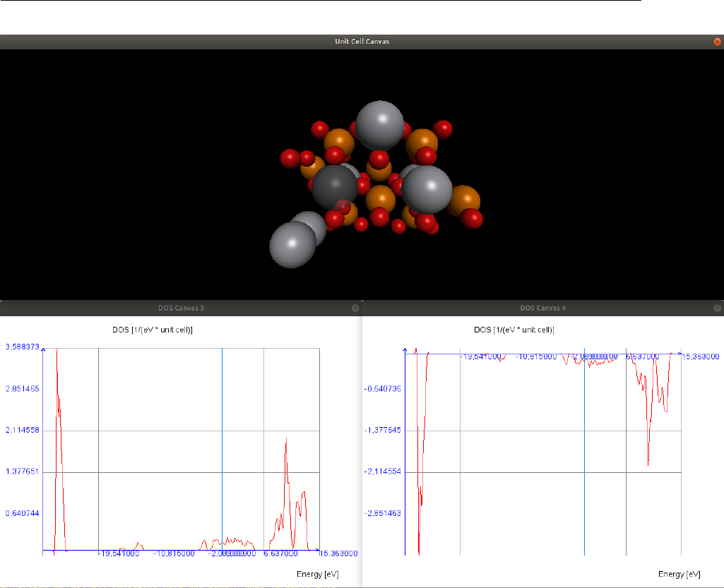Viewport: 724px width, 588px height.
Task: Select the leftmost red atom
Action: (x=290, y=158)
